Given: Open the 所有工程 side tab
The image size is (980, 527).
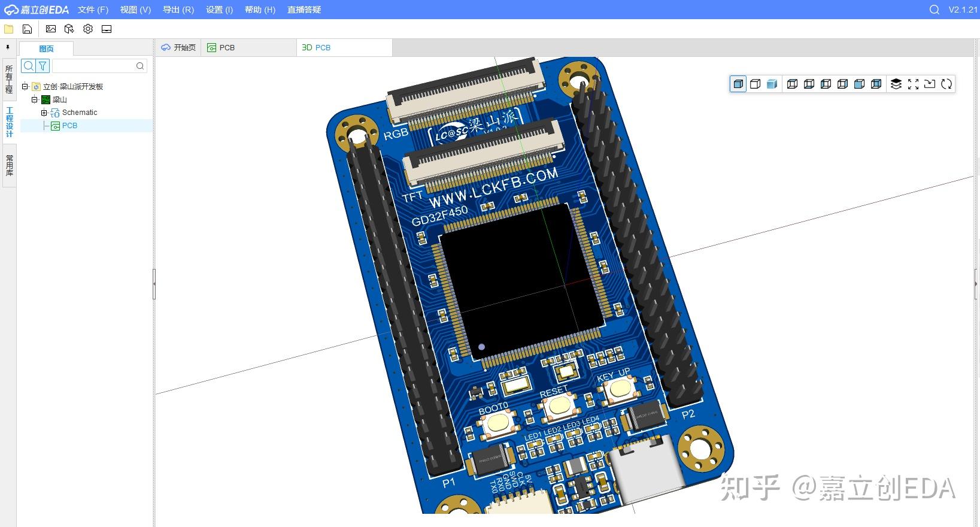Looking at the screenshot, I should (9, 80).
